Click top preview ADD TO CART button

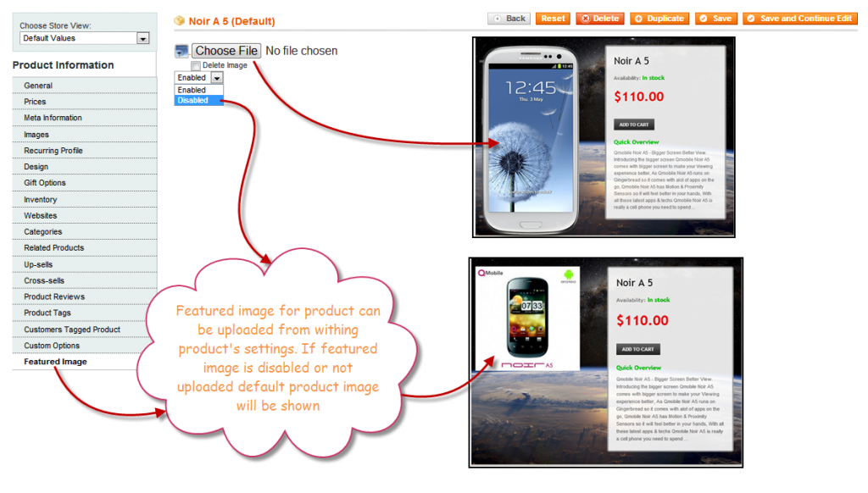click(634, 125)
